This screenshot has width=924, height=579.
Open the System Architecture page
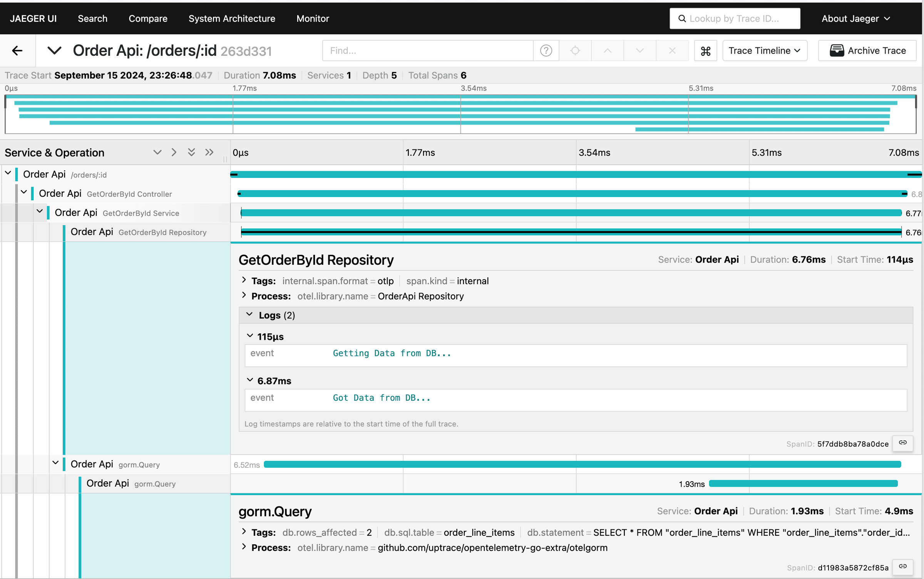click(231, 18)
